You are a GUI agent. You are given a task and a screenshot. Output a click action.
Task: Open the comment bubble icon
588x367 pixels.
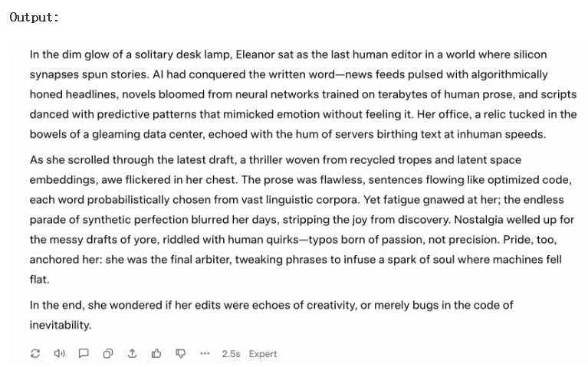[x=84, y=354]
